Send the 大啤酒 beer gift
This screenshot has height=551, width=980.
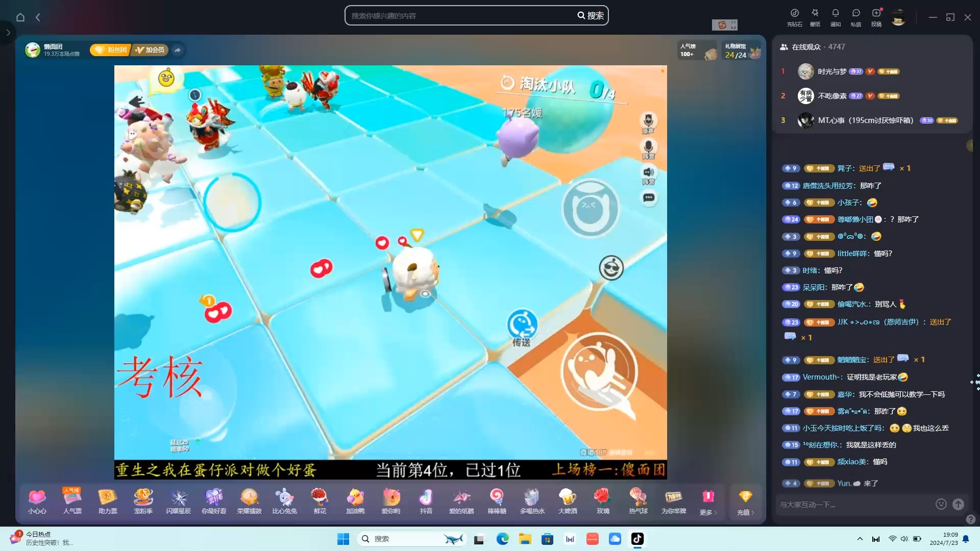[568, 502]
